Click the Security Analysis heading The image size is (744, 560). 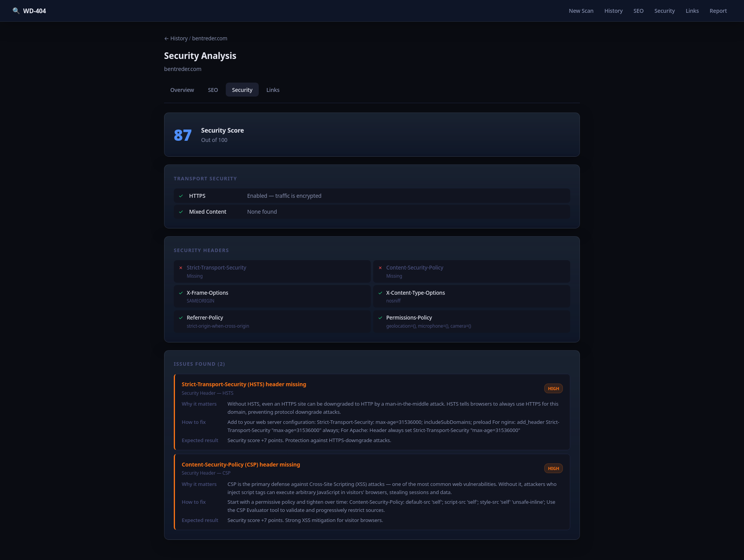pos(200,56)
